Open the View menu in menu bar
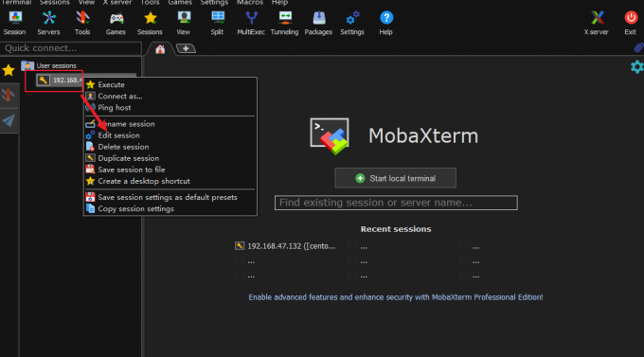The width and height of the screenshot is (644, 357). [86, 3]
